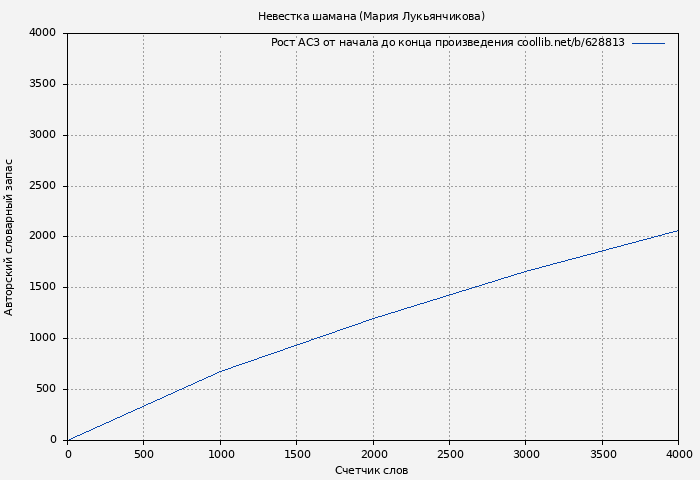This screenshot has width=700, height=480.
Task: Click the chart title "Невестка шамана"
Action: click(371, 16)
